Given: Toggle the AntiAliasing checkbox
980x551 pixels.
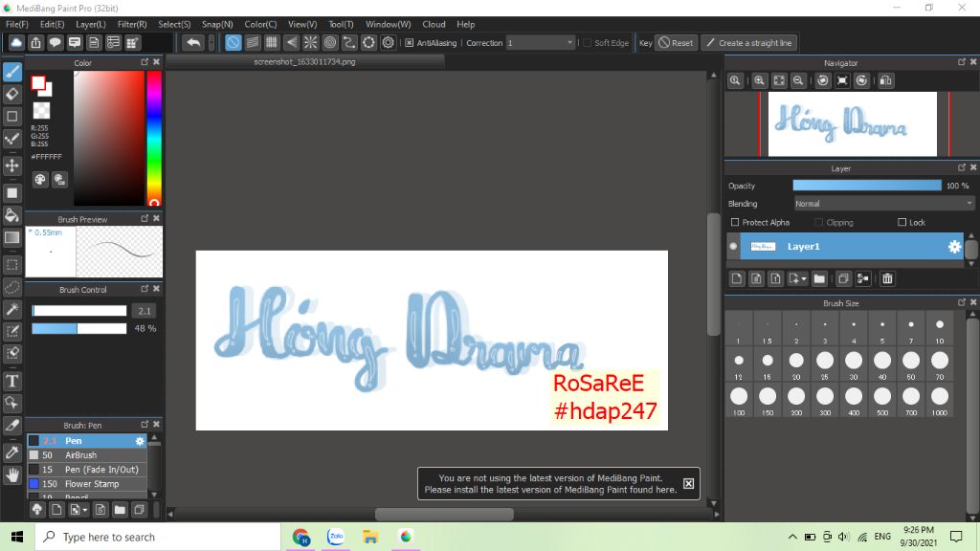Looking at the screenshot, I should pos(410,43).
